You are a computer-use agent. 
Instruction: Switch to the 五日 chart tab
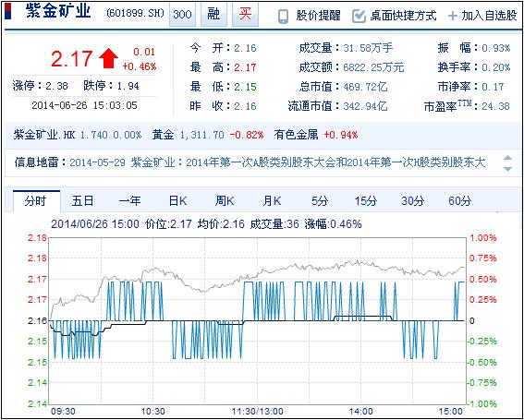point(82,201)
